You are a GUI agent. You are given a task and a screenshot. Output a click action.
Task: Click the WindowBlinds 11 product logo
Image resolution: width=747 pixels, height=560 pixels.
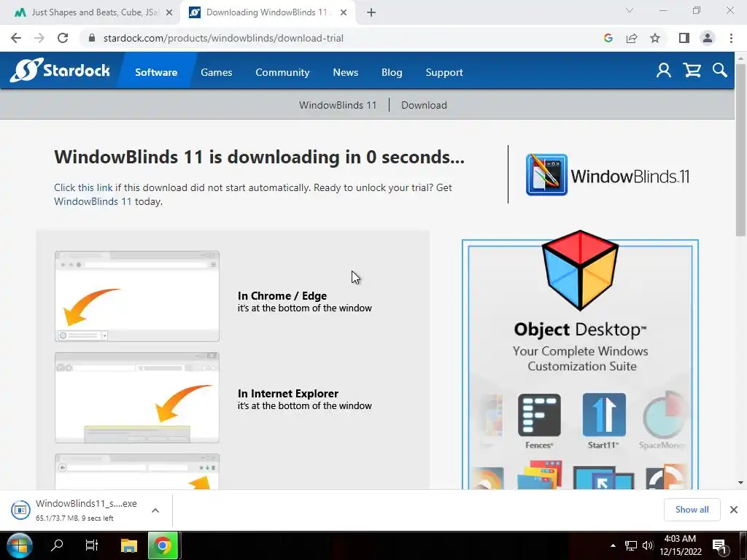coord(608,175)
